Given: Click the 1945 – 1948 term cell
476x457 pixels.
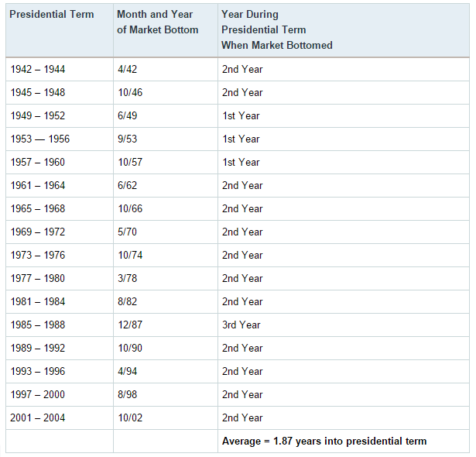Looking at the screenshot, I should click(38, 92).
